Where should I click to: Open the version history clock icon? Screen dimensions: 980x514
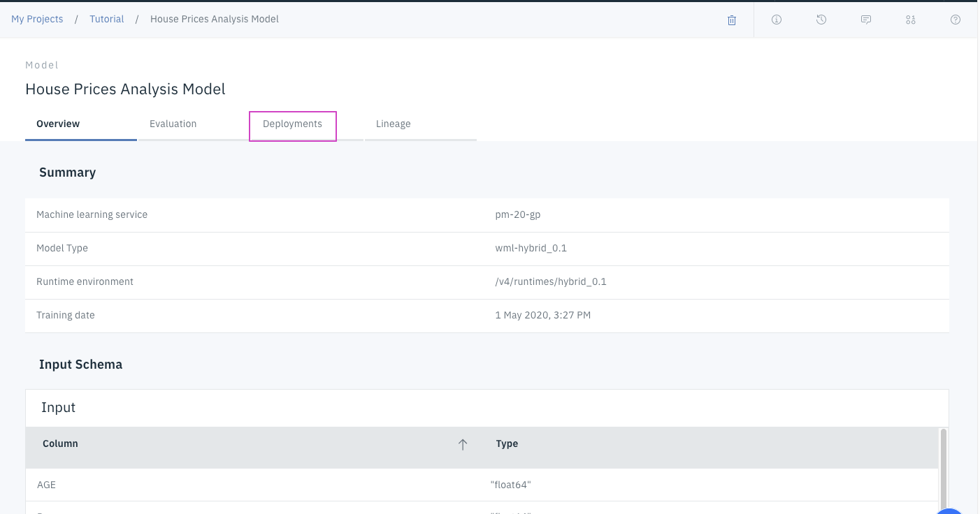(821, 20)
